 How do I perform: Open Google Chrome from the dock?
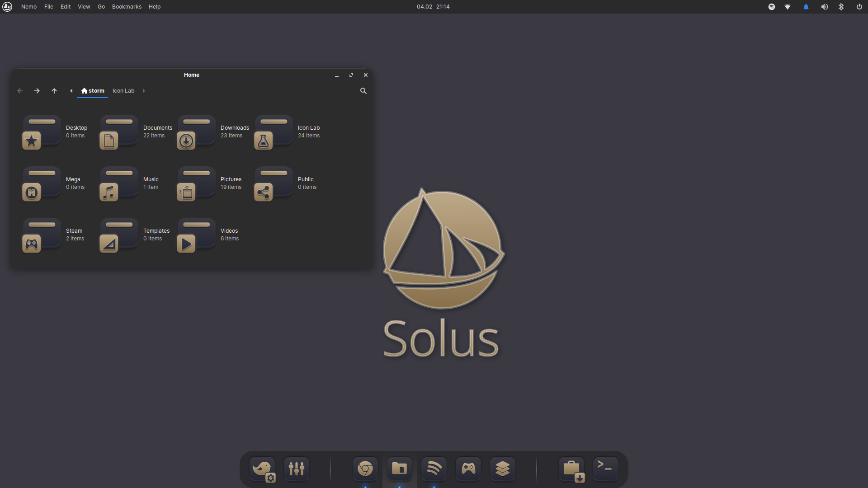pyautogui.click(x=365, y=469)
